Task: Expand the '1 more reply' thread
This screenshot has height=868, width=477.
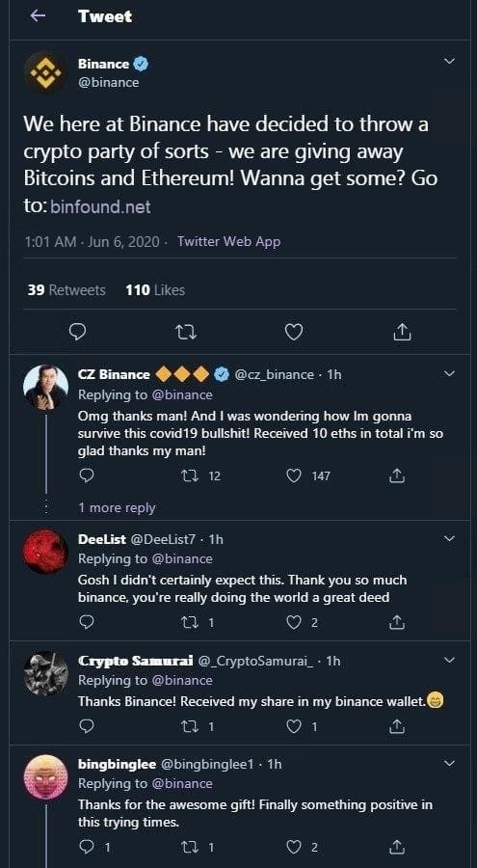Action: (x=117, y=507)
